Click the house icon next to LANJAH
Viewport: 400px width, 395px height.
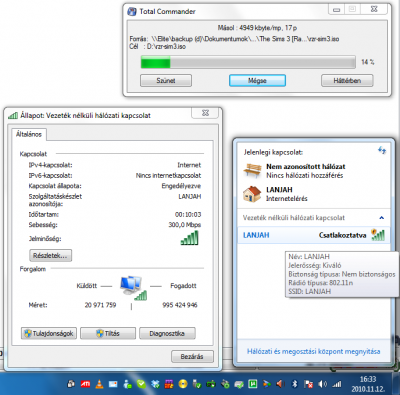(252, 194)
